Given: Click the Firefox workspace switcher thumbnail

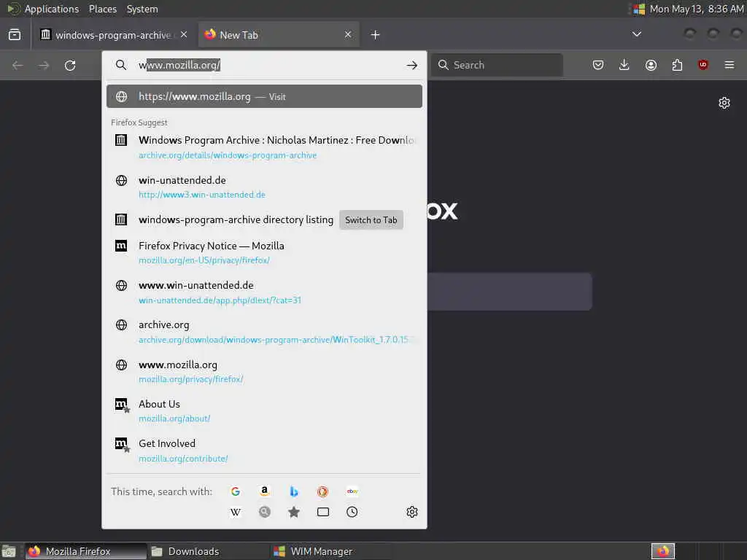Looking at the screenshot, I should [x=663, y=551].
